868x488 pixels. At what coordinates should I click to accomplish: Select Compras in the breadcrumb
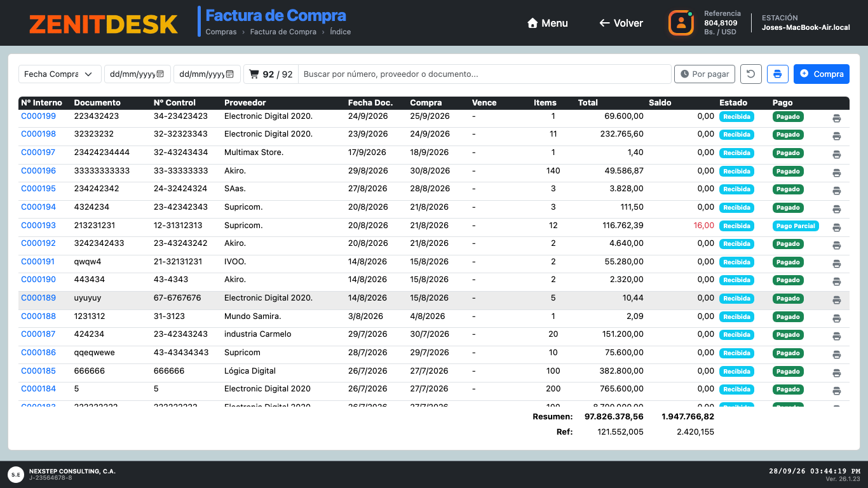(221, 32)
